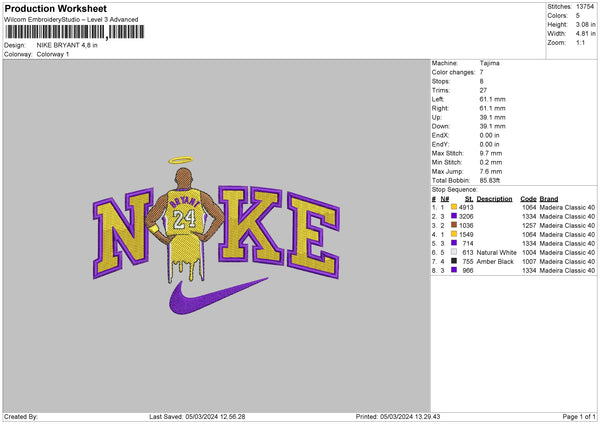Click the yellow swatch in stop row 4913
This screenshot has height=424, width=600.
[454, 207]
